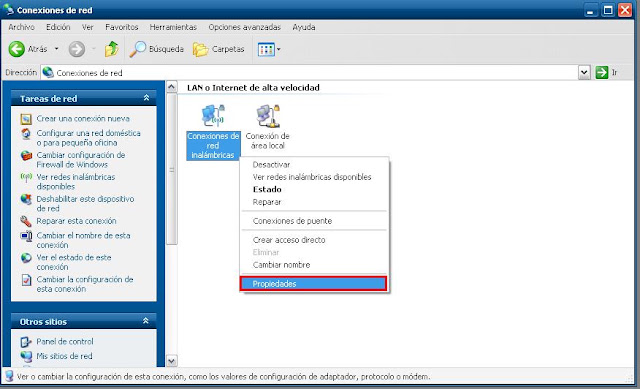Expand the Dirección address dropdown
640x389 pixels.
pos(584,73)
